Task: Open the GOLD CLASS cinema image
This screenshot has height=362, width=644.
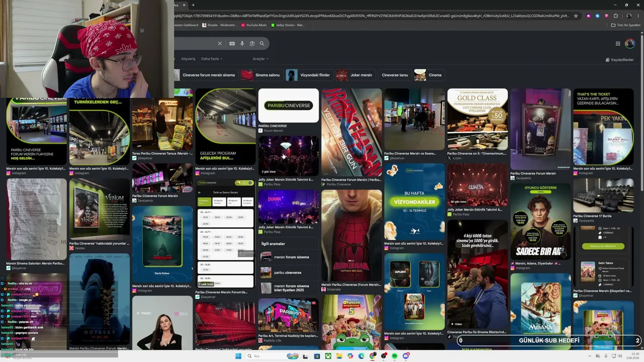Action: (477, 119)
